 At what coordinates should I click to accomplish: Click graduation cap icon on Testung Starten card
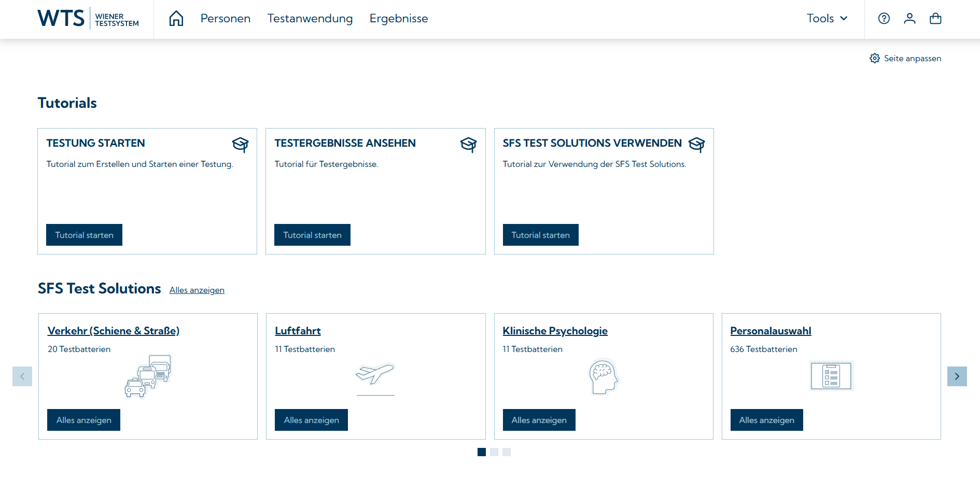pyautogui.click(x=240, y=144)
